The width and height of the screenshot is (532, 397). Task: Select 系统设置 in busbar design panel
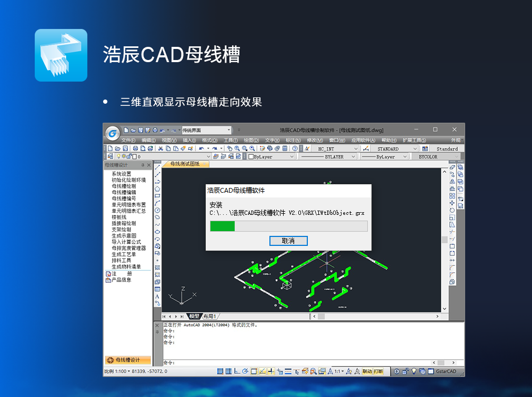[121, 174]
